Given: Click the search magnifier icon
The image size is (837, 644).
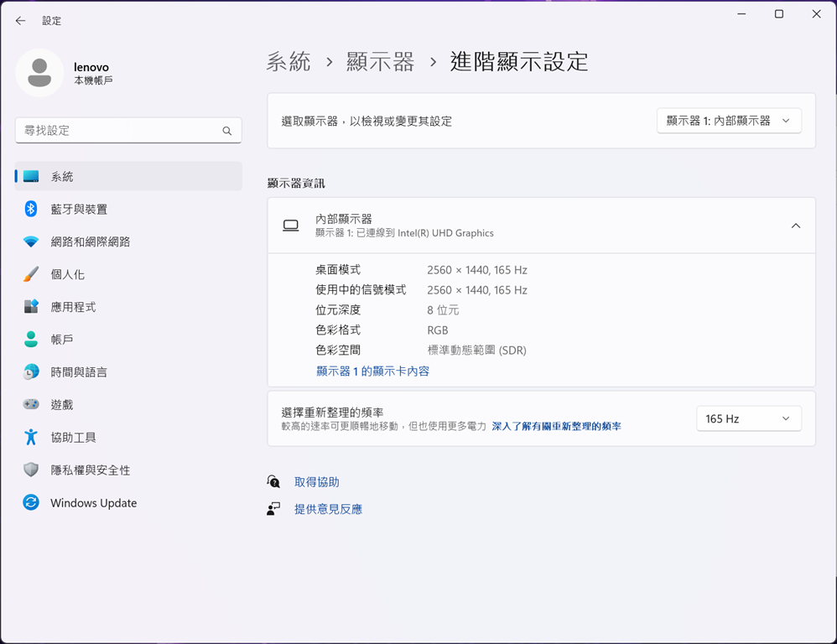Looking at the screenshot, I should pos(226,131).
